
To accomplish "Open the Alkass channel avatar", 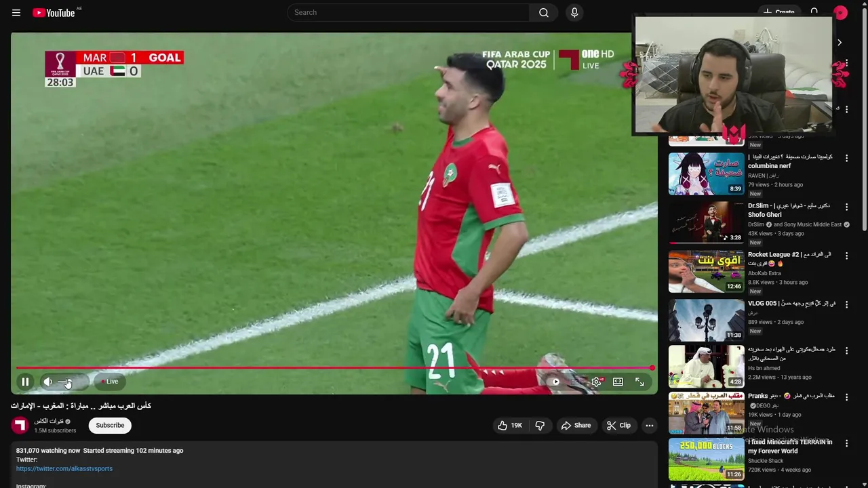I will [20, 425].
